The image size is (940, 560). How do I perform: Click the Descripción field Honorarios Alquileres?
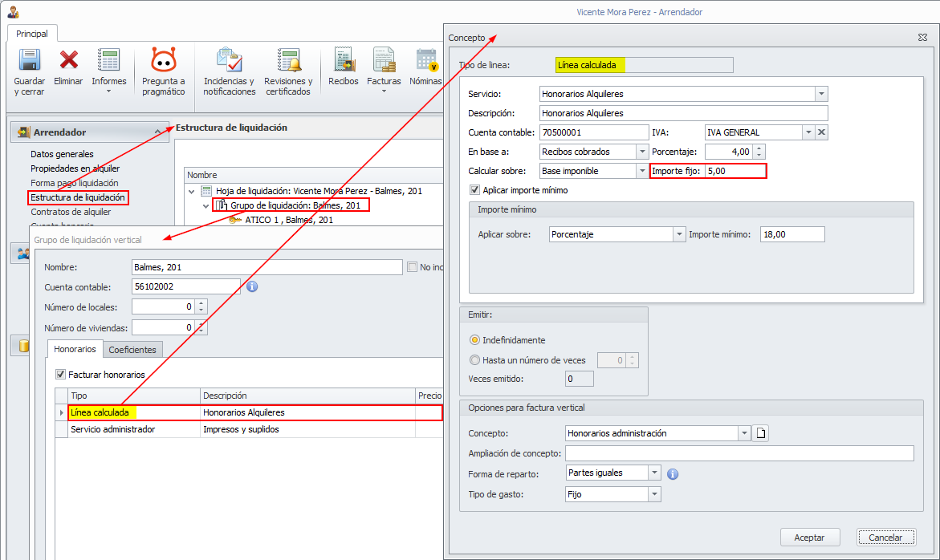tap(683, 113)
